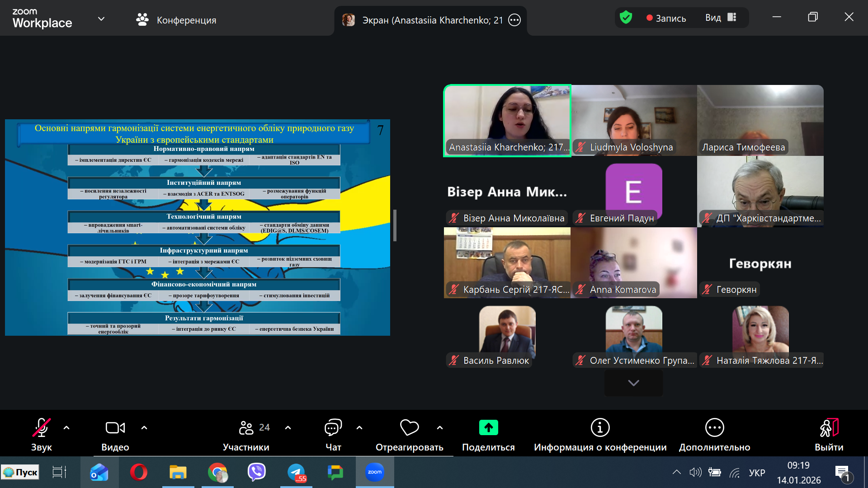Click the green encryption shield icon

tap(626, 18)
